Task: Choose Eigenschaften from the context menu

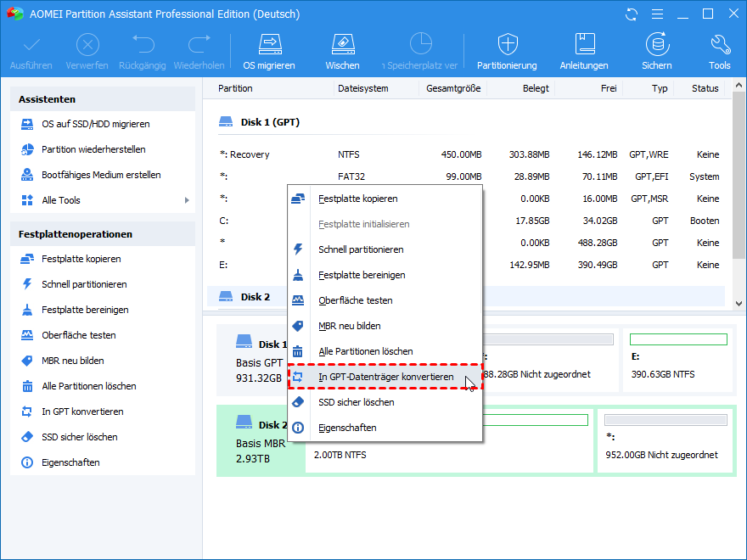Action: [x=385, y=428]
